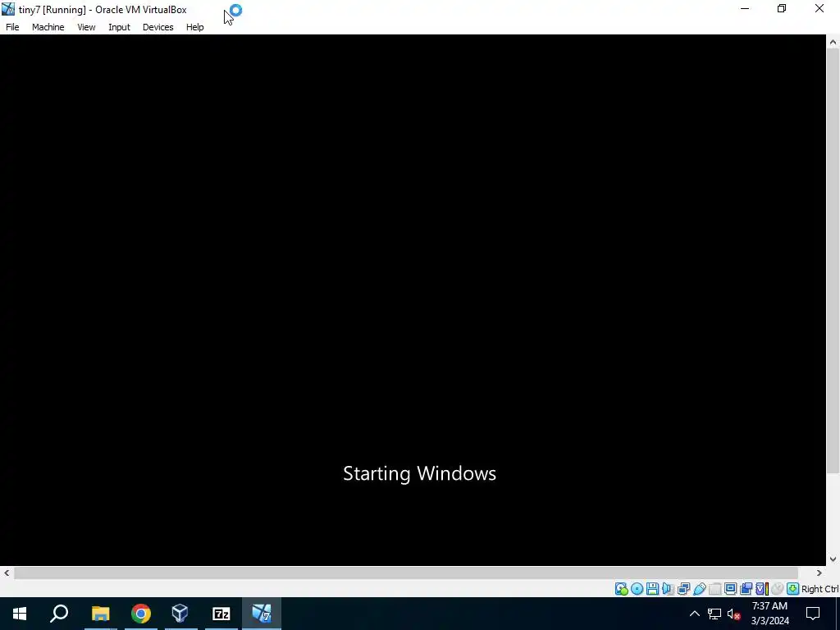Show hidden system tray icons
Image resolution: width=840 pixels, height=630 pixels.
click(x=694, y=614)
